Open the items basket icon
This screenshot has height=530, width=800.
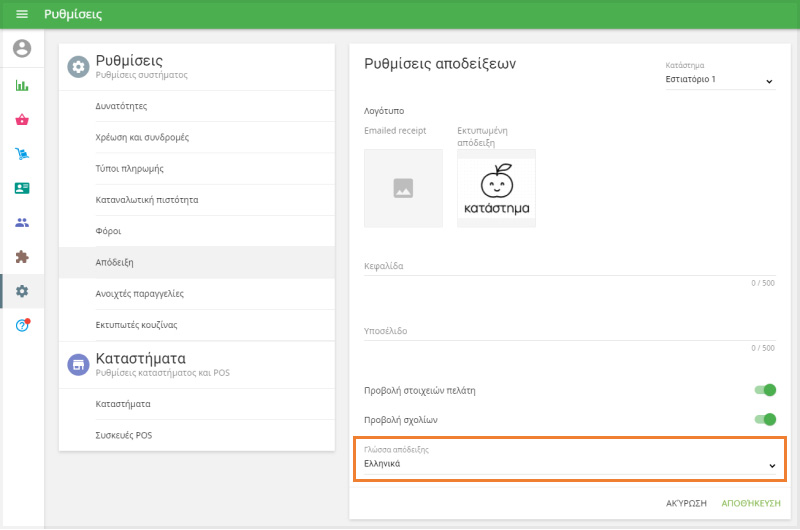(x=22, y=120)
